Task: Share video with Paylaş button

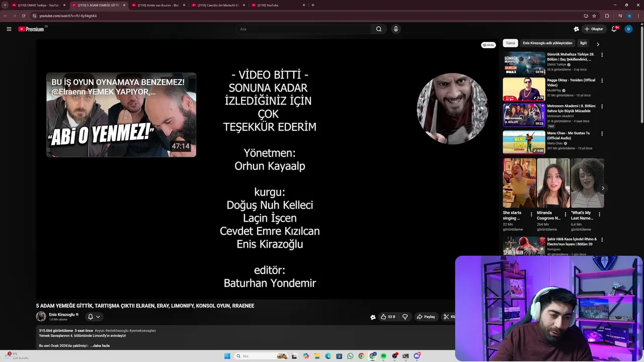Action: 426,317
